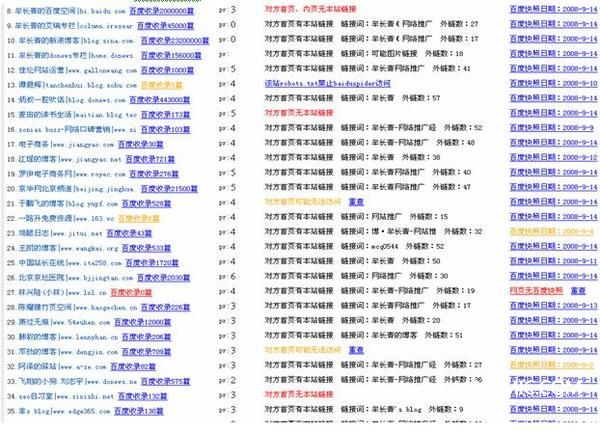This screenshot has height=432, width=600.
Task: Click 百度收录21500篇 for 京华网北京频道
Action: (170, 189)
